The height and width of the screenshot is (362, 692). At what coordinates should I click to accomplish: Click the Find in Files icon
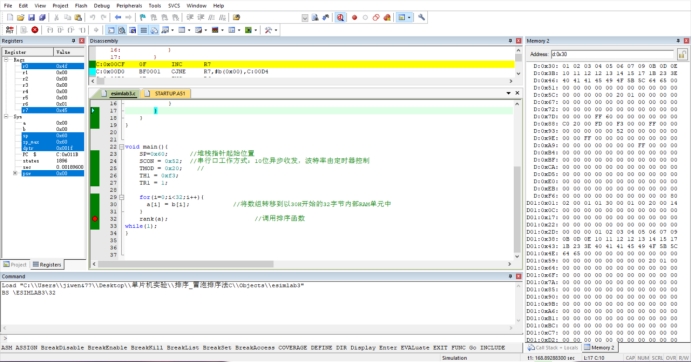pyautogui.click(x=236, y=17)
